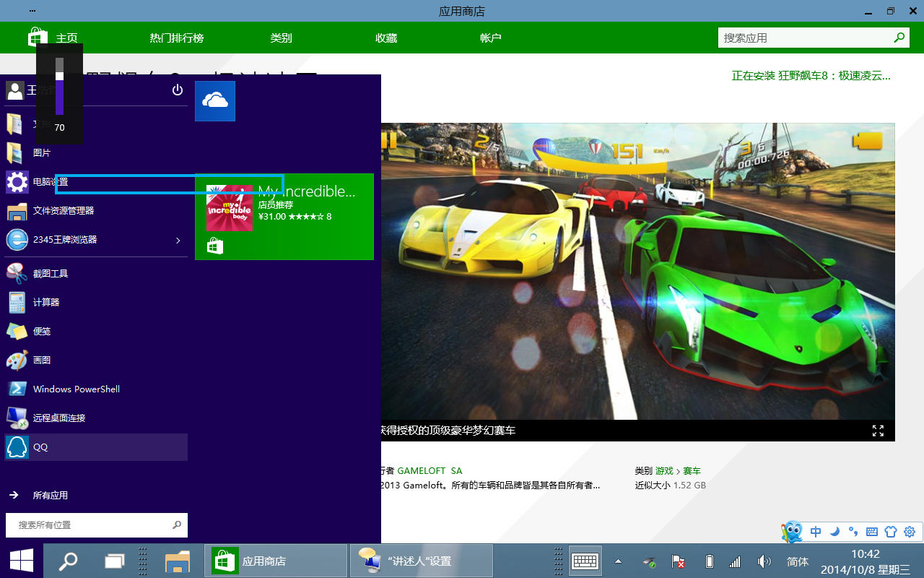Open taskbar Search
The image size is (924, 578).
(68, 561)
